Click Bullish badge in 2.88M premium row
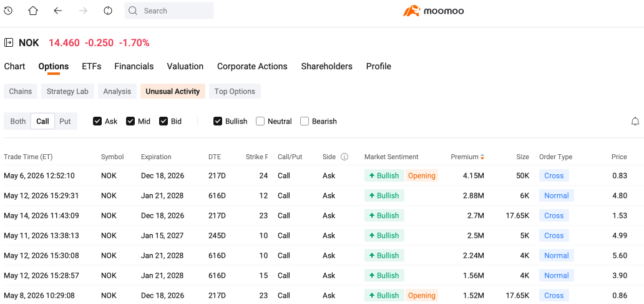 click(384, 195)
